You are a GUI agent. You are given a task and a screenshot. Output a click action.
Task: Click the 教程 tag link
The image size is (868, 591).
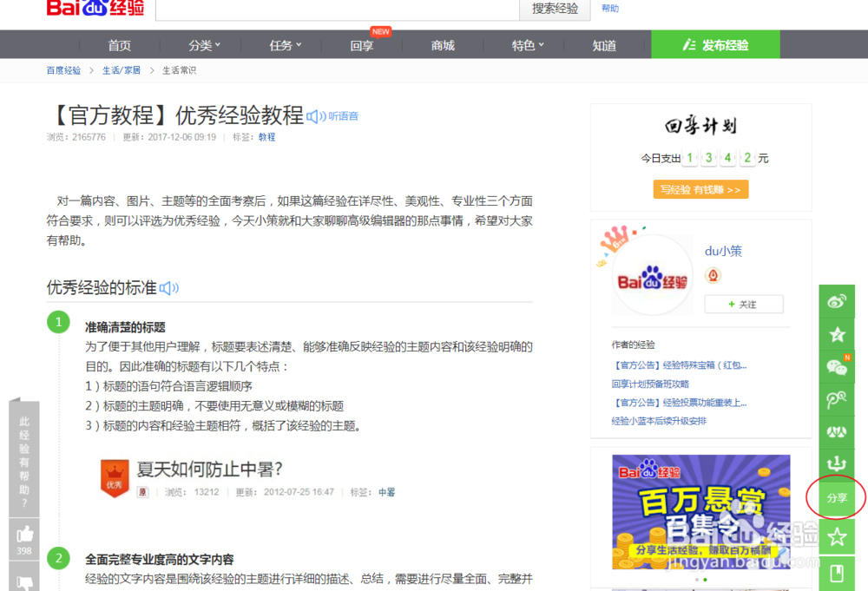(266, 136)
